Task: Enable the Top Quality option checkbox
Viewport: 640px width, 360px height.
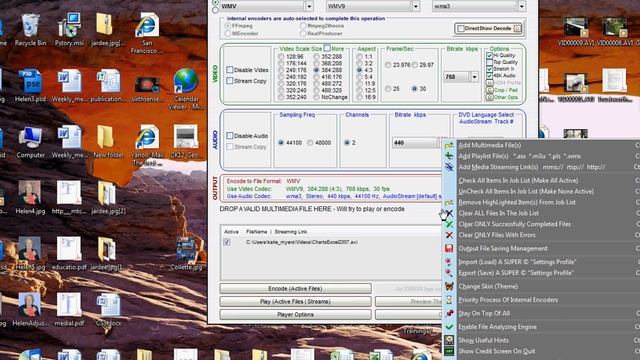Action: click(489, 62)
